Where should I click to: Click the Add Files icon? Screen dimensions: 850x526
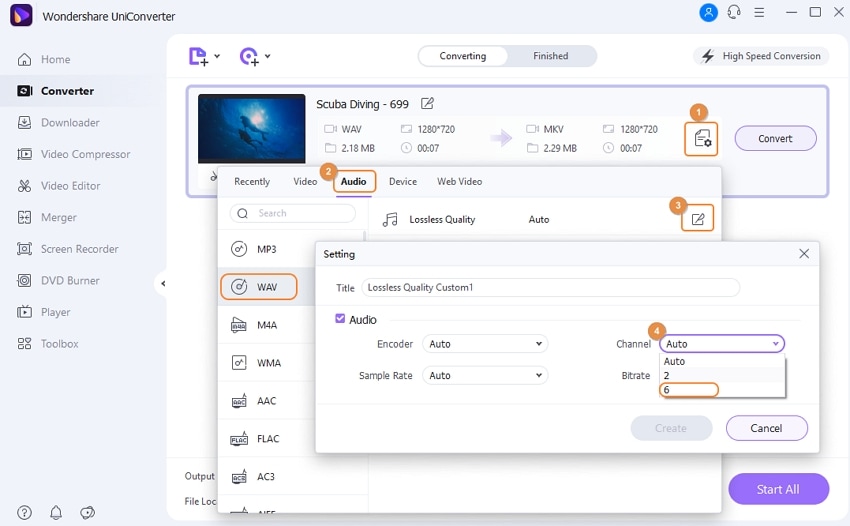[198, 56]
